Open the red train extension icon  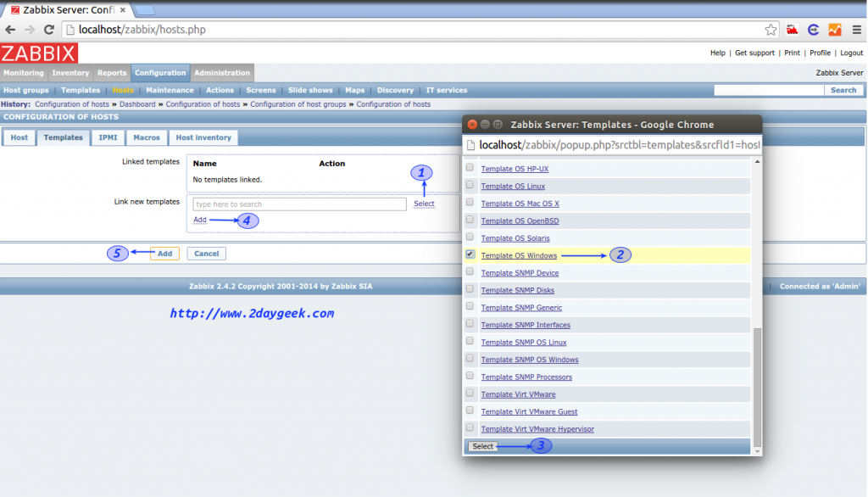tap(793, 28)
